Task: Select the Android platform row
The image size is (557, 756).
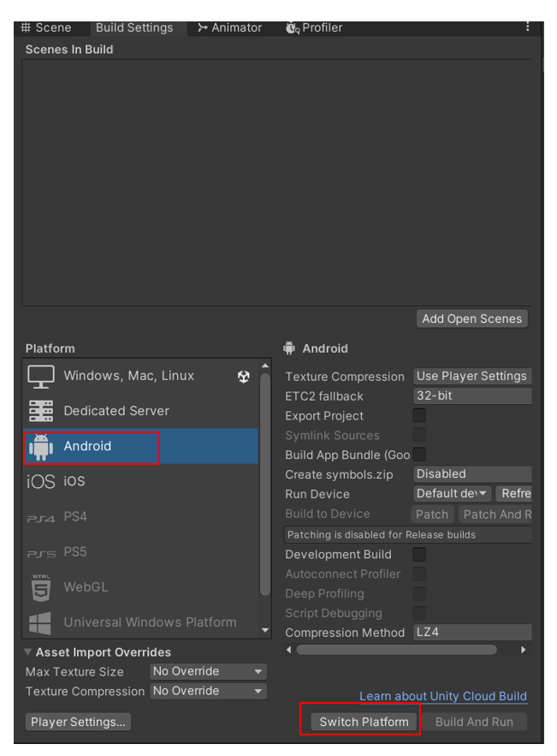Action: click(140, 446)
